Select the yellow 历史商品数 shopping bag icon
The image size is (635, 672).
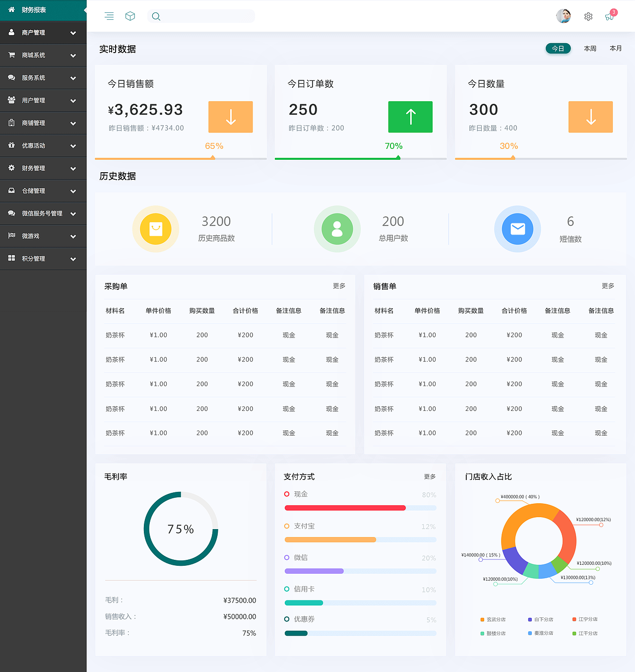(156, 229)
